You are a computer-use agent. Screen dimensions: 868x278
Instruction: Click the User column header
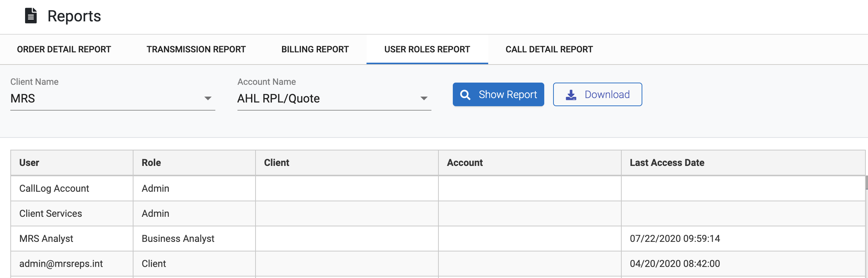tap(72, 163)
